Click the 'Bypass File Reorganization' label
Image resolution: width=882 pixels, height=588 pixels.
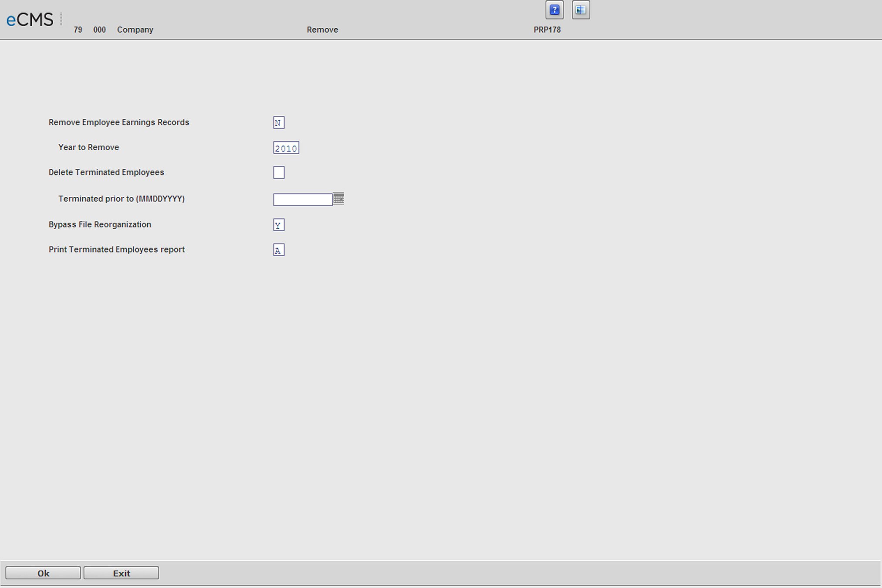pyautogui.click(x=100, y=224)
